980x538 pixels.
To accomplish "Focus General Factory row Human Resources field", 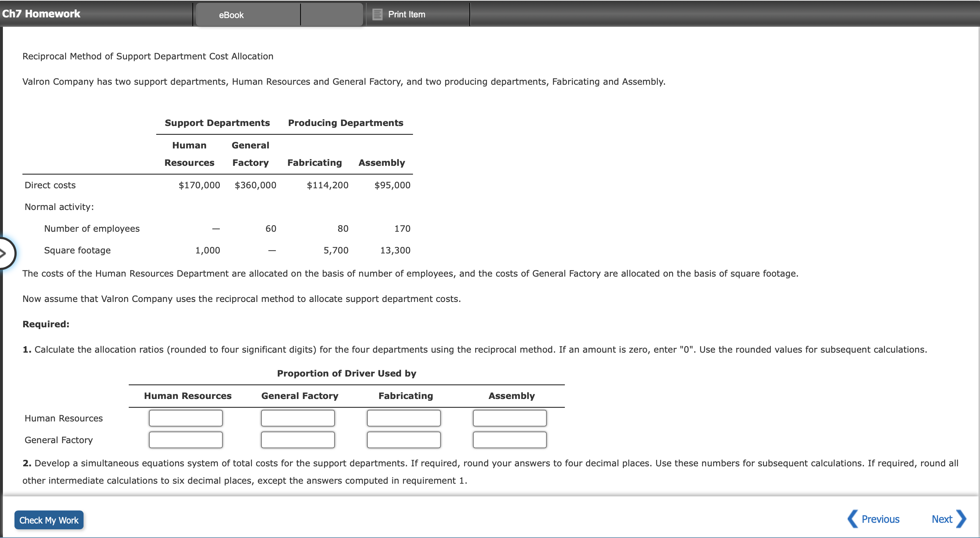I will coord(186,440).
